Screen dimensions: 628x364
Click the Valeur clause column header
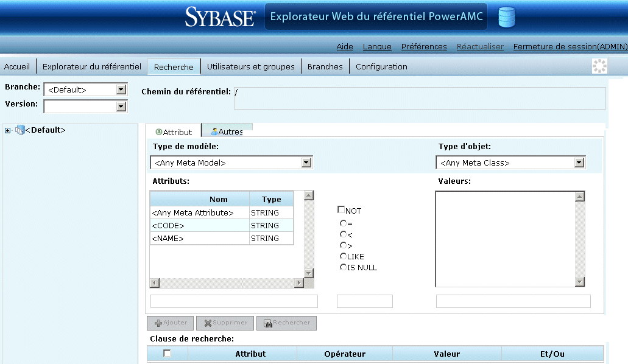tap(447, 354)
